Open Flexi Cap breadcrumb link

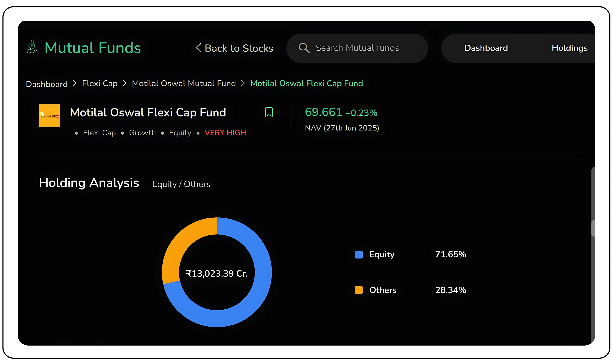(100, 84)
